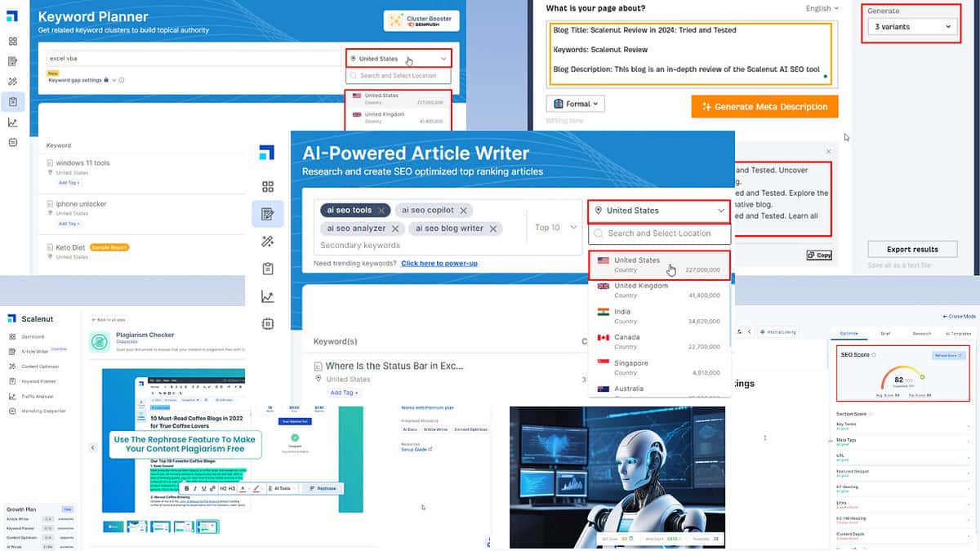
Task: Toggle bold formatting in the editor toolbar
Action: click(186, 488)
